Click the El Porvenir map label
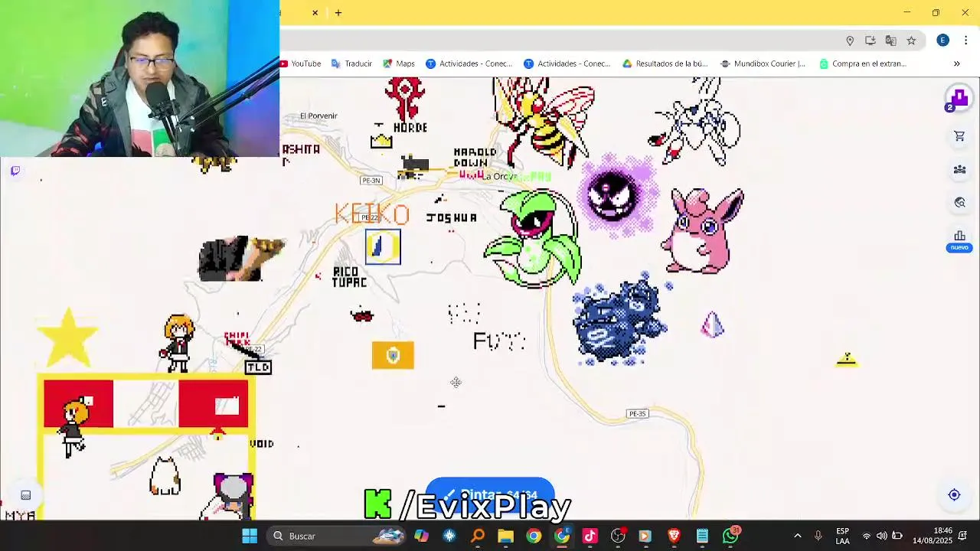 [x=318, y=116]
